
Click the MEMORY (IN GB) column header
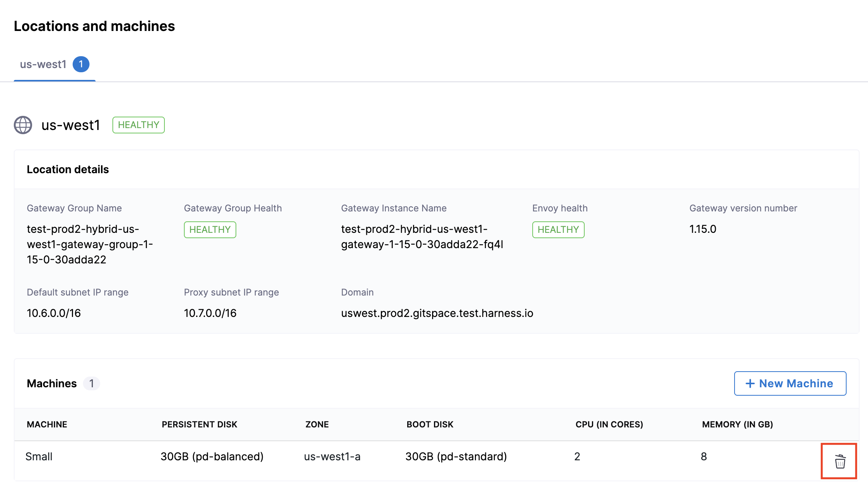(x=737, y=424)
